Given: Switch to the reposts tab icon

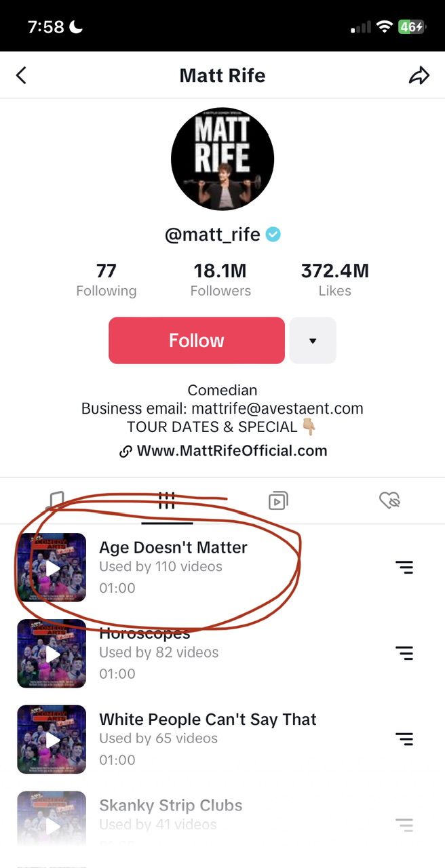Looking at the screenshot, I should 278,501.
